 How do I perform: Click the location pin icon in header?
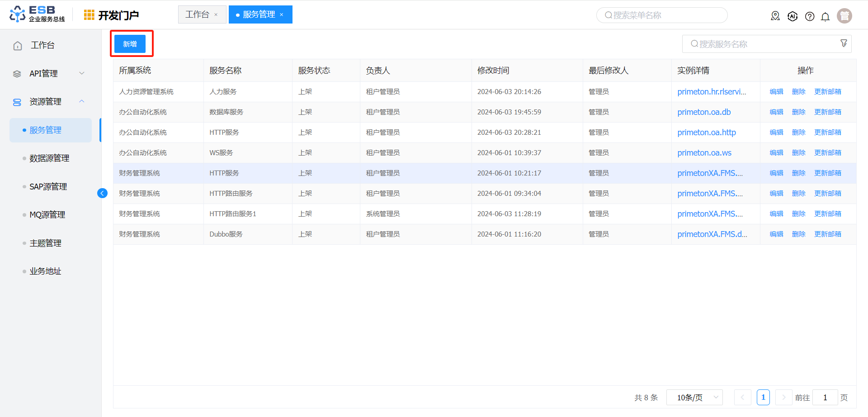click(x=775, y=16)
